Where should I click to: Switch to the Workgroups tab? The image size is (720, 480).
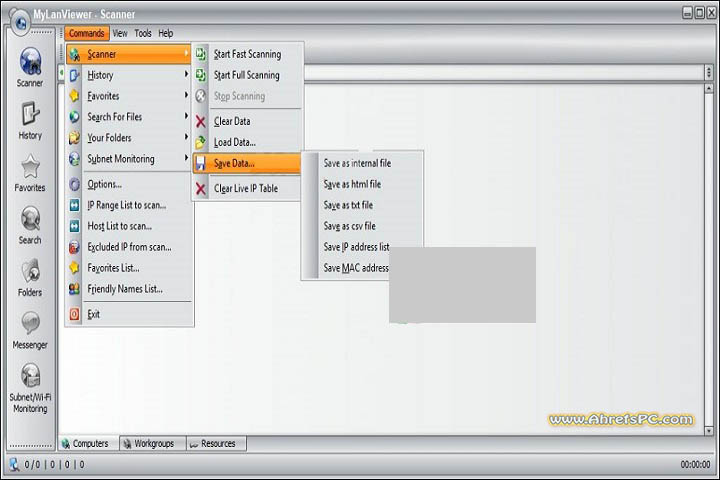(152, 444)
